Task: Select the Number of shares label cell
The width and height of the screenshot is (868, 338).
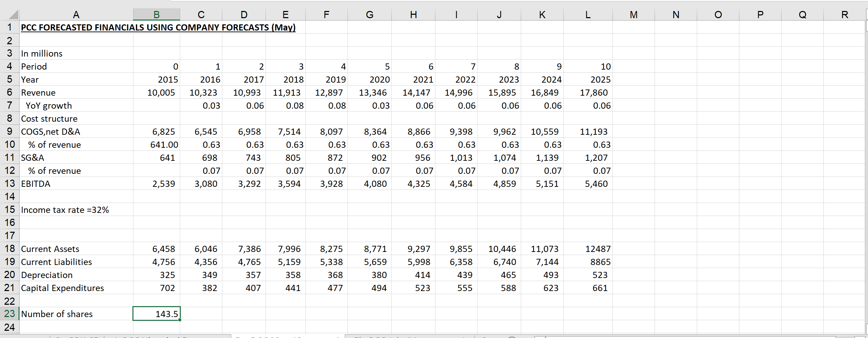Action: [x=57, y=314]
